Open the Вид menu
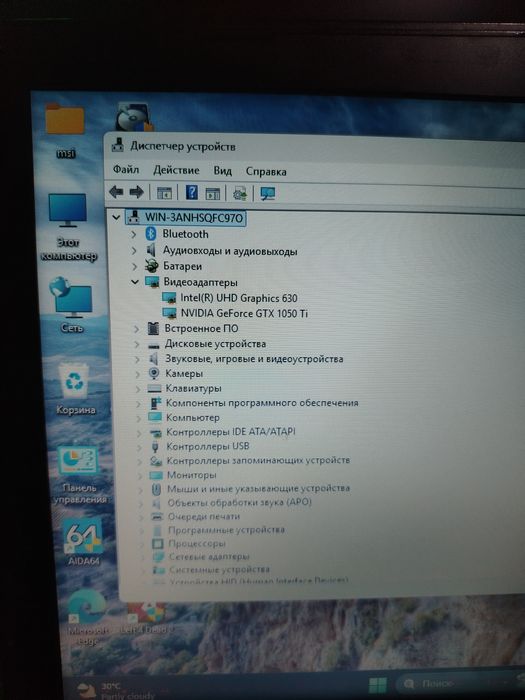The image size is (525, 700). click(222, 171)
